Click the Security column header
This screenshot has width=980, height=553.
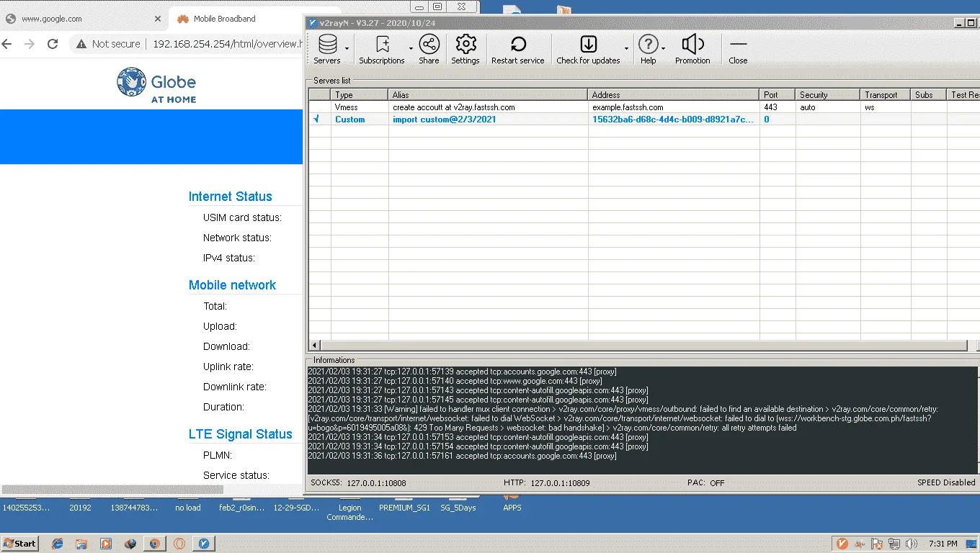pos(827,94)
